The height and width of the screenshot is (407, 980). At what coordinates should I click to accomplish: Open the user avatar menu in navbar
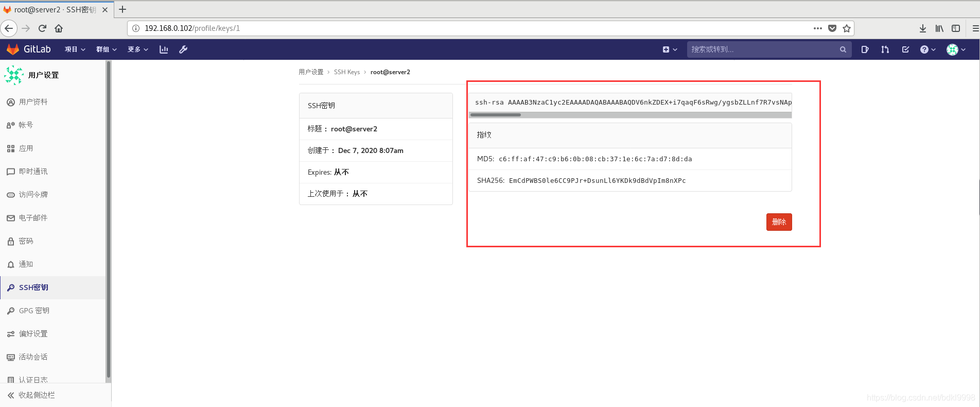coord(956,49)
